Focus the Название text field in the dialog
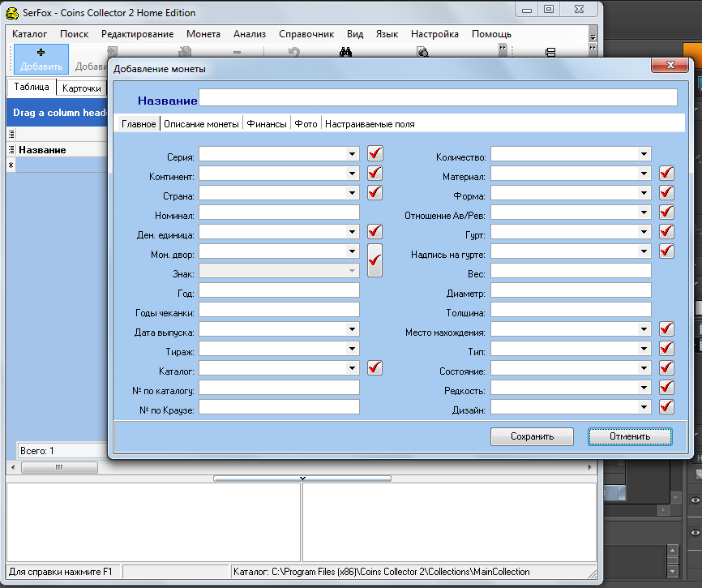The width and height of the screenshot is (702, 588). [x=438, y=97]
